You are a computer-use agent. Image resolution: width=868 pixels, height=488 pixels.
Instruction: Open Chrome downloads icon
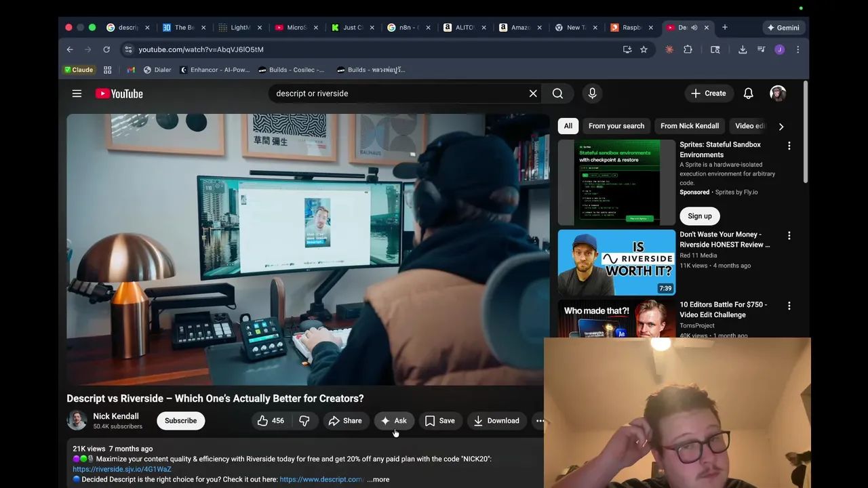tap(743, 49)
